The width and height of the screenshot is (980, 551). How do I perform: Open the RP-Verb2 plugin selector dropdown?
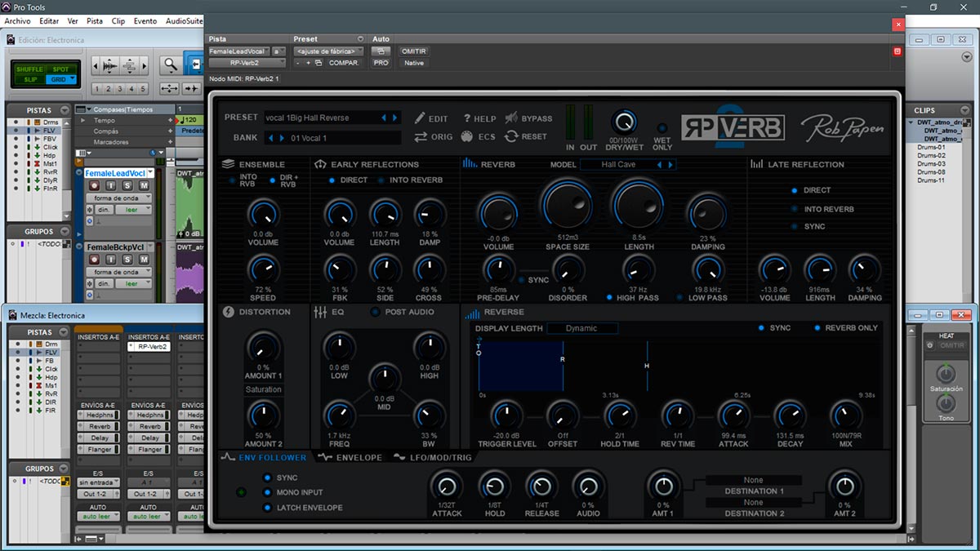click(246, 63)
